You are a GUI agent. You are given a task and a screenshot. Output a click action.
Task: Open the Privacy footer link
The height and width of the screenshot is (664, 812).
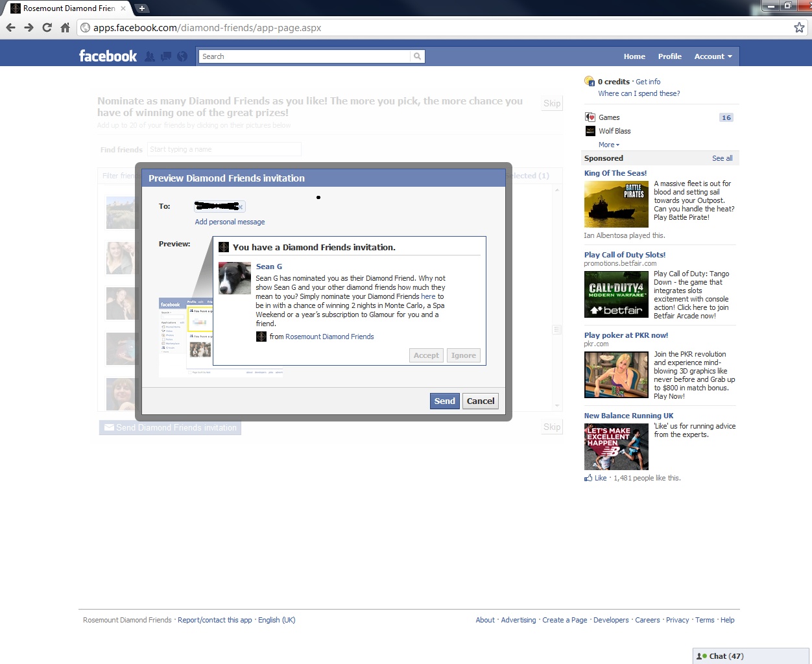point(678,620)
